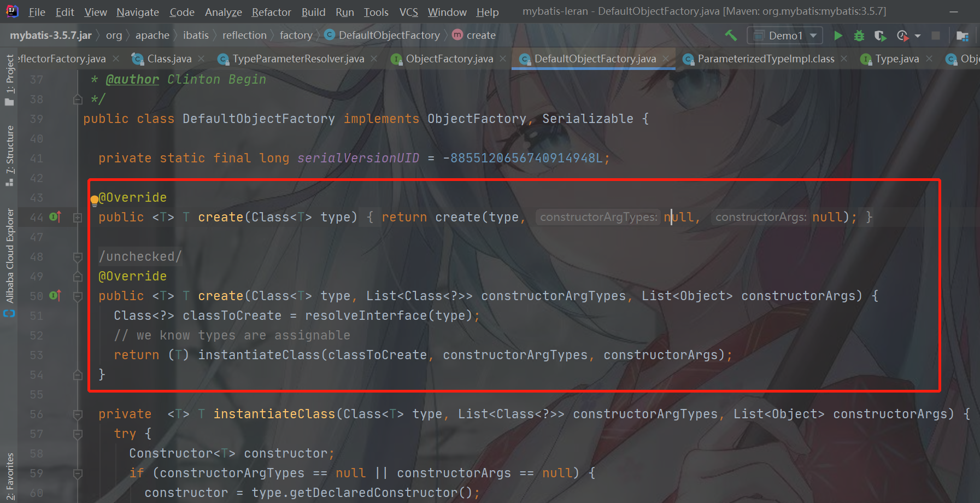This screenshot has height=503, width=980.
Task: Collapse the create method at line 50
Action: 78,296
